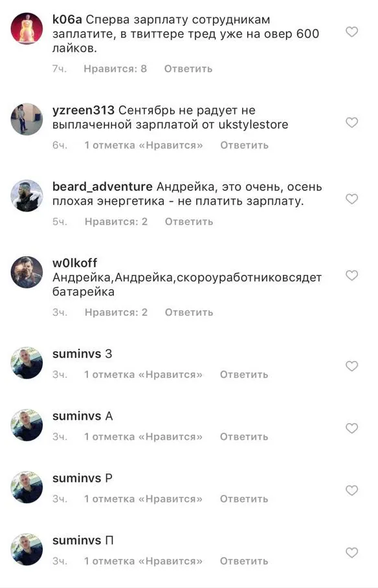Image resolution: width=378 pixels, height=588 pixels.
Task: Reply to suminvs comment with letter П
Action: pyautogui.click(x=243, y=561)
